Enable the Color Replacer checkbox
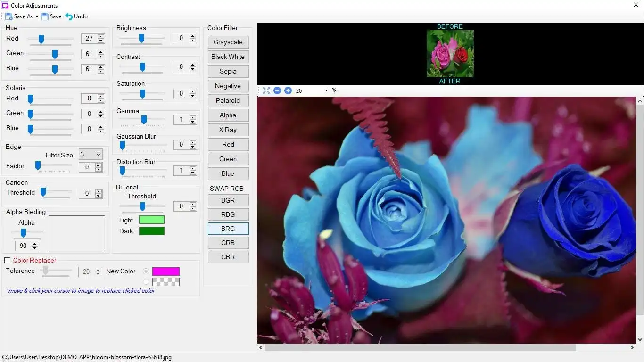Image resolution: width=644 pixels, height=362 pixels. point(7,261)
